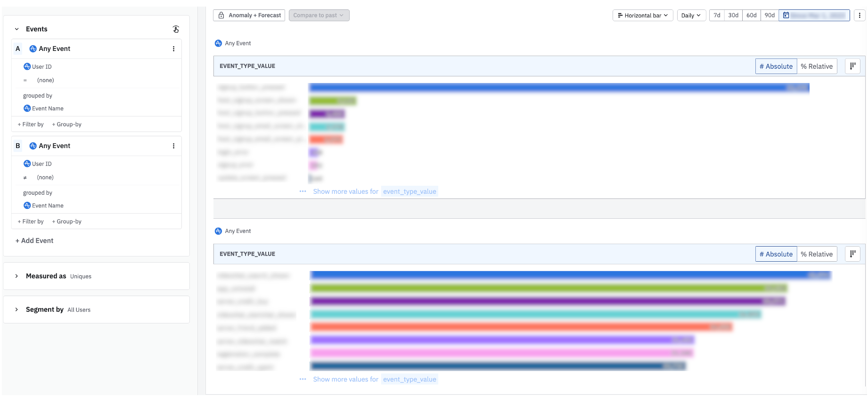Viewport: 868px width, 397px height.
Task: Select the 7d date range
Action: (x=717, y=16)
